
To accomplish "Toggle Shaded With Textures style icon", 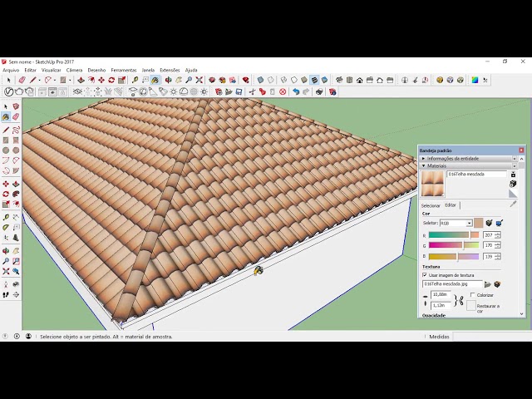I will pos(314,80).
